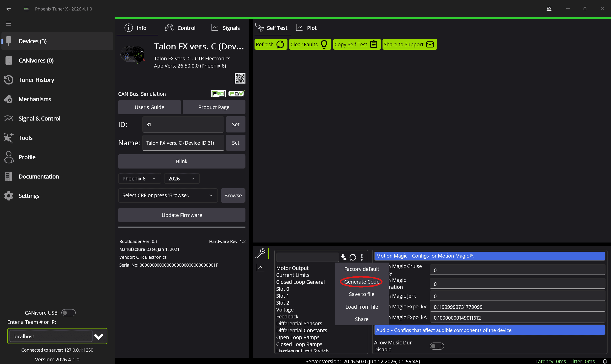Click the Talon FX device image
The image size is (611, 364).
[x=133, y=54]
